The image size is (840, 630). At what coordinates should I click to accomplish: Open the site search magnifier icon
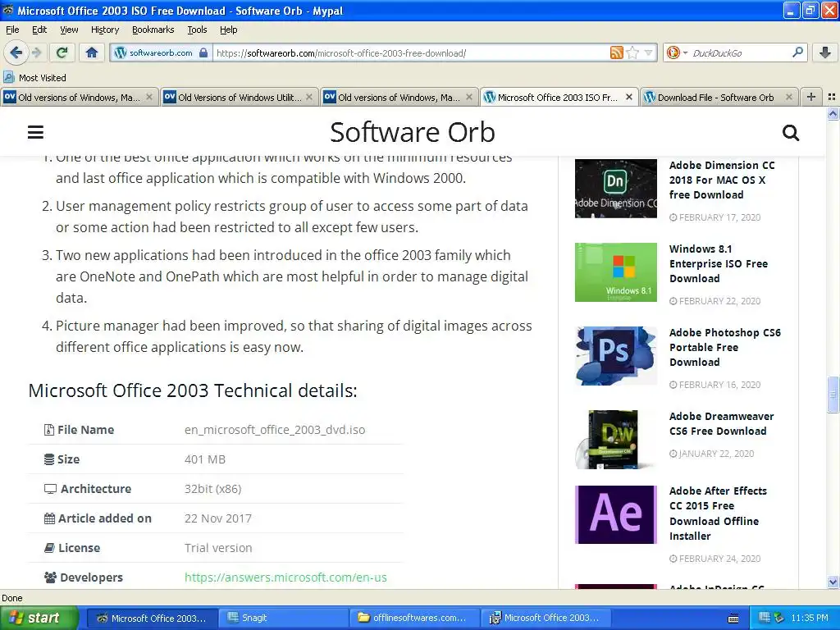pyautogui.click(x=791, y=132)
